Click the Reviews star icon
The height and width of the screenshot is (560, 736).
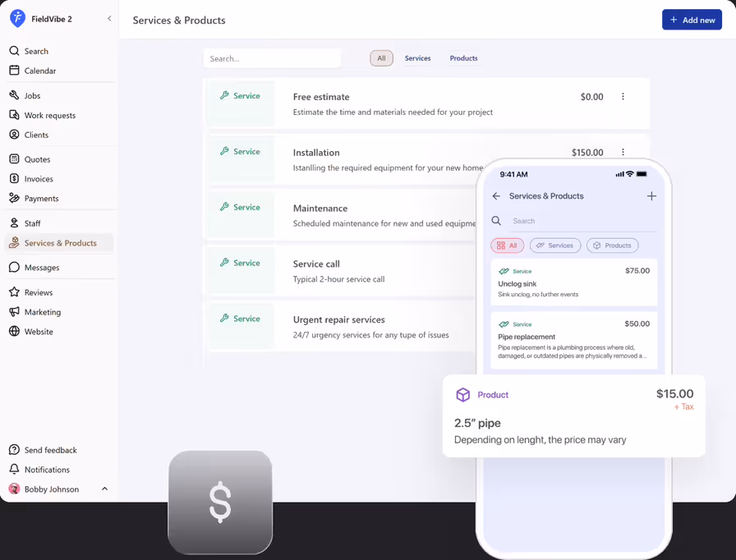(x=15, y=292)
